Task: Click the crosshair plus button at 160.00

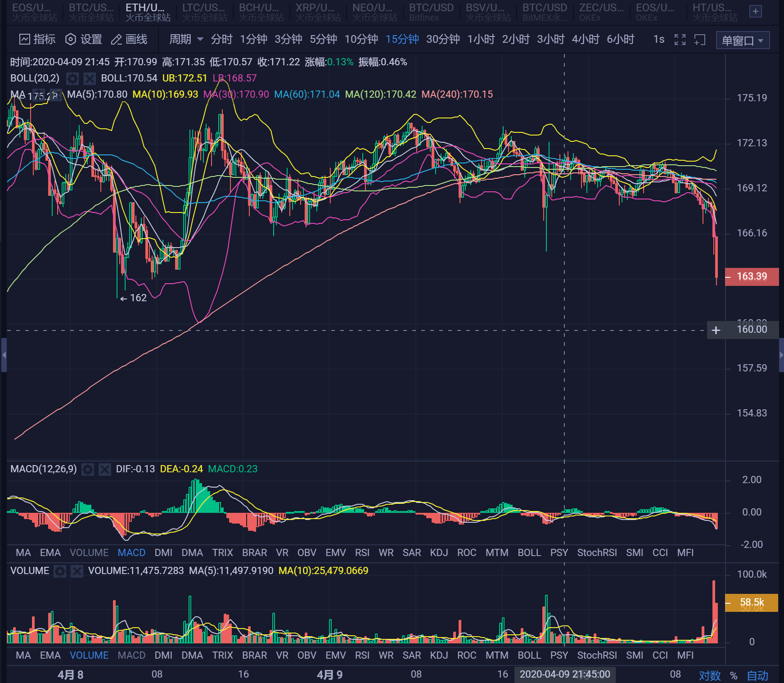Action: [x=716, y=330]
